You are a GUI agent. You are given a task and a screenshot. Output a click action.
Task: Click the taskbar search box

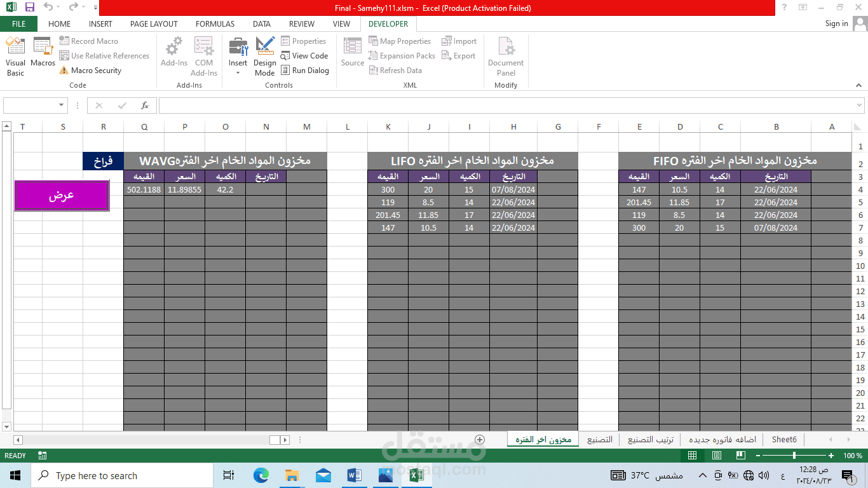point(122,475)
